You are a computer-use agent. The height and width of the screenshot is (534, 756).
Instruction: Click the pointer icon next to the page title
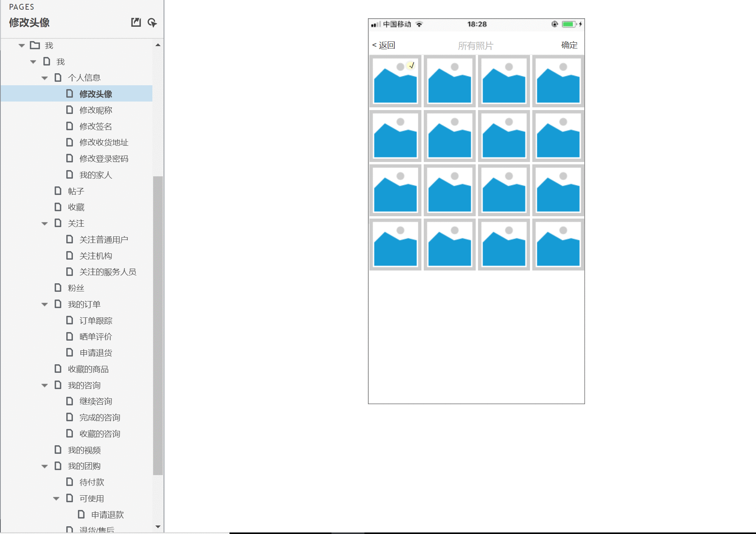[152, 22]
